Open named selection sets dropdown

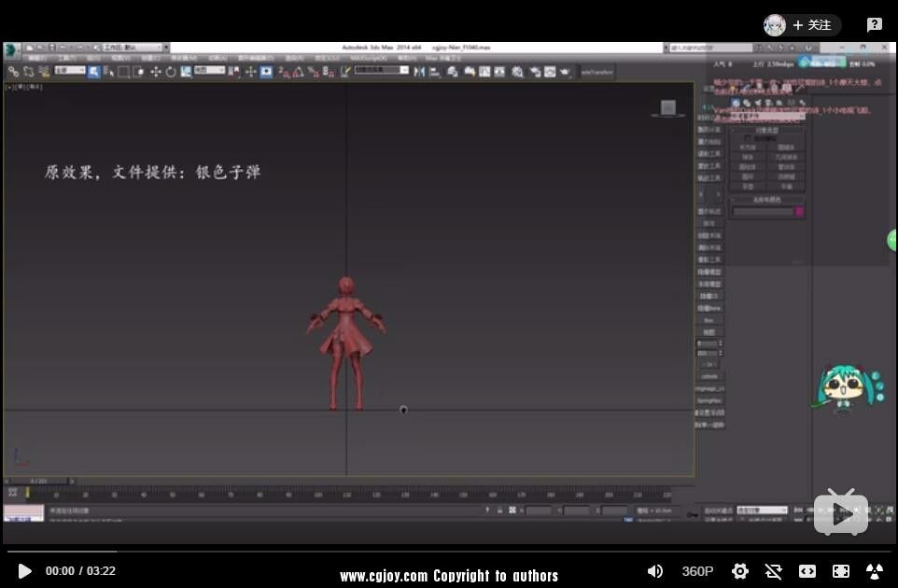[x=382, y=70]
